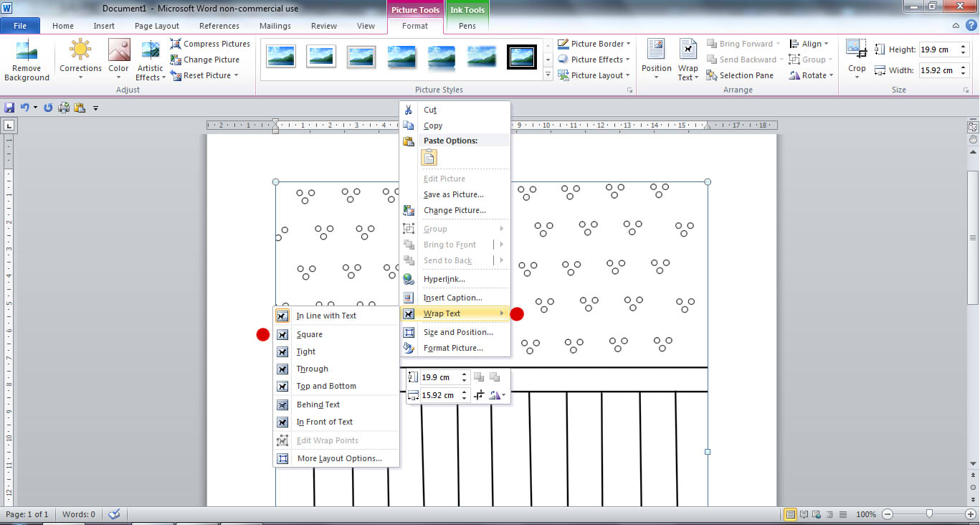
Task: Click Reset Picture in Adjust group
Action: [206, 75]
